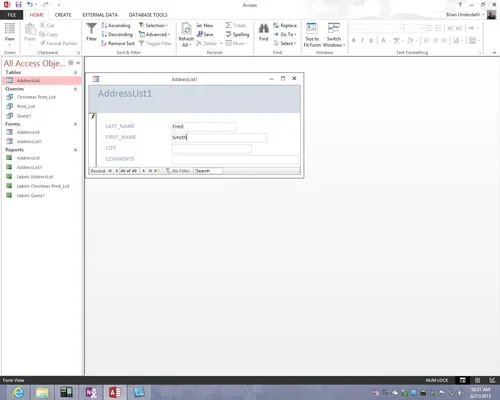Switch to Form View via status bar icon
This screenshot has height=400, width=500.
coord(462,380)
